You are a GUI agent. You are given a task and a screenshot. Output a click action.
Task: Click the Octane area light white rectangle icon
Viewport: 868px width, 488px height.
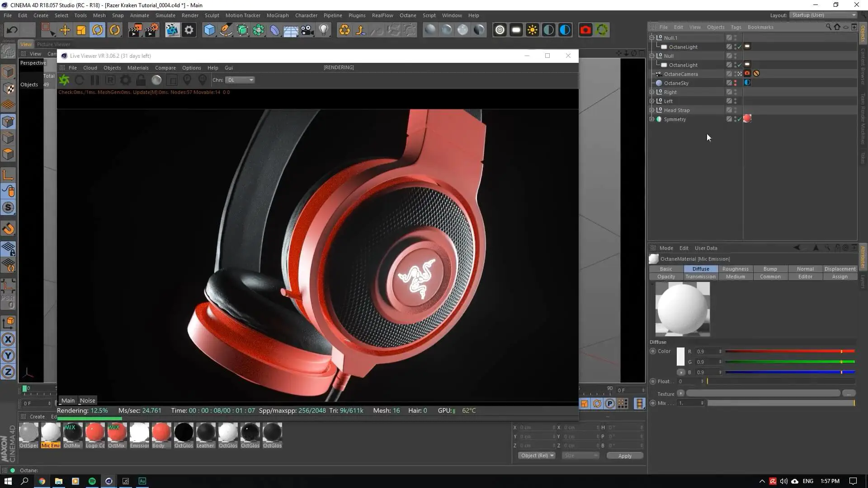pos(516,30)
